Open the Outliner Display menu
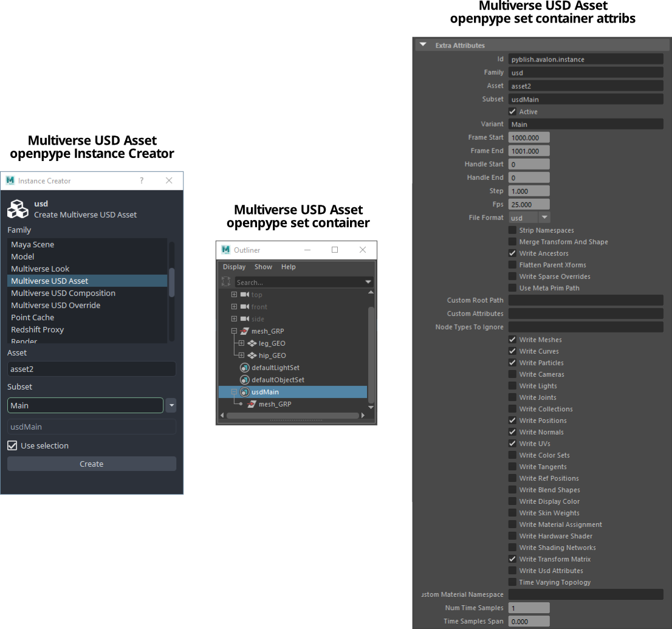The height and width of the screenshot is (629, 672). [234, 267]
